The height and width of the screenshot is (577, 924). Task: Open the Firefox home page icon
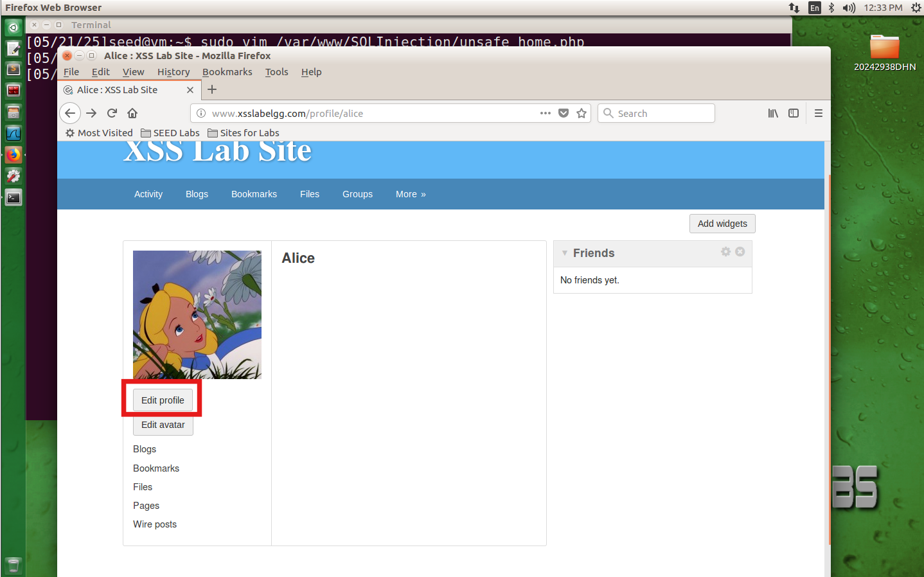132,113
